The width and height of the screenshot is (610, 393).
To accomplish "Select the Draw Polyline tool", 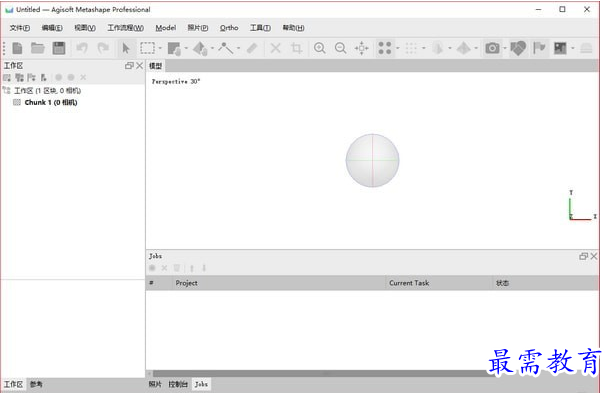I will pos(226,48).
